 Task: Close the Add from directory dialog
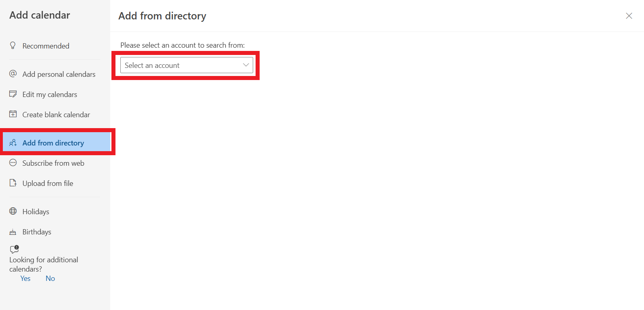(x=629, y=16)
